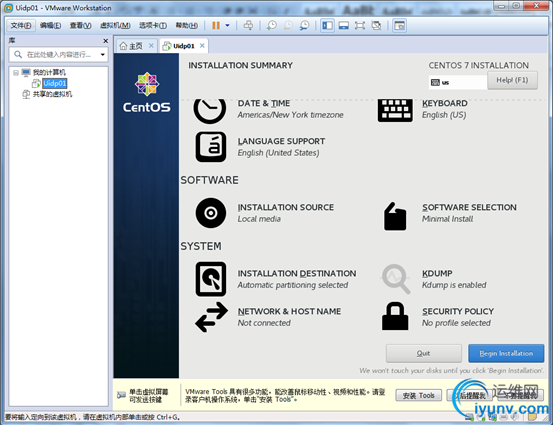Select 共享的虚拟机 in the library tree
The width and height of the screenshot is (555, 425).
pyautogui.click(x=52, y=94)
